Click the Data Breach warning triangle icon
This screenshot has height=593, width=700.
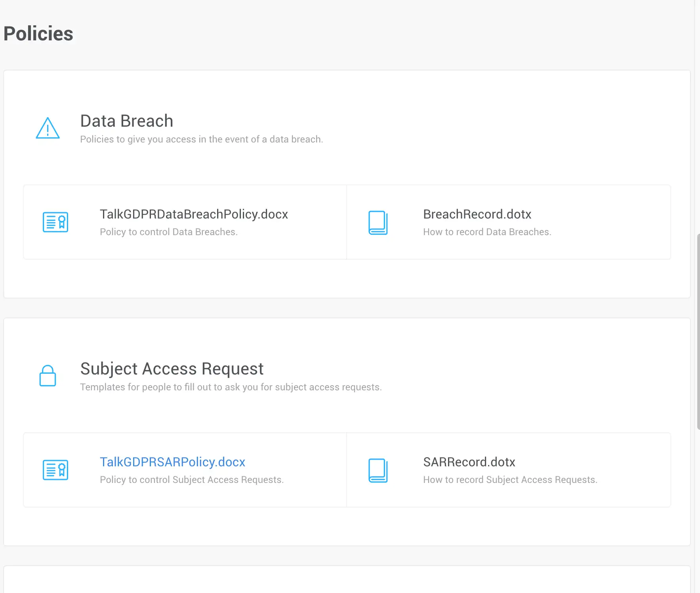coord(48,128)
